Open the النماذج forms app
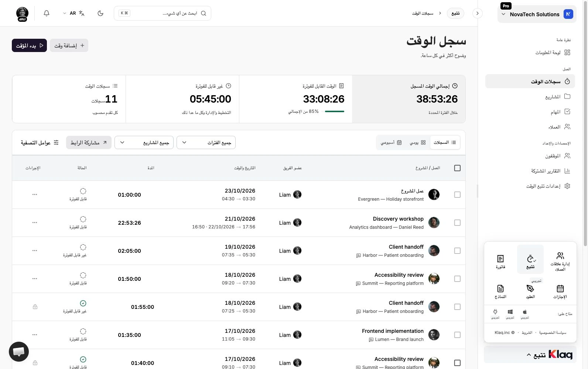588x369 pixels. click(500, 292)
